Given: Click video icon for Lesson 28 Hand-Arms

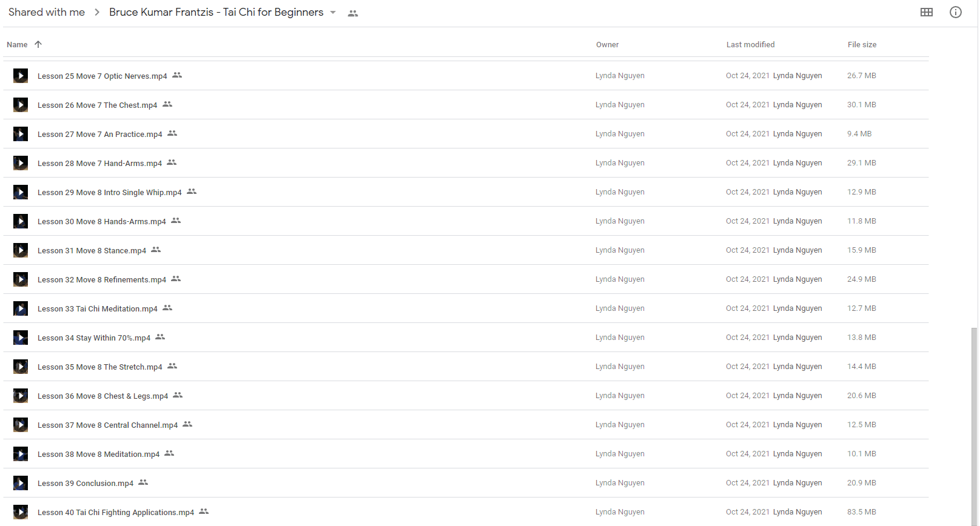Looking at the screenshot, I should [21, 163].
